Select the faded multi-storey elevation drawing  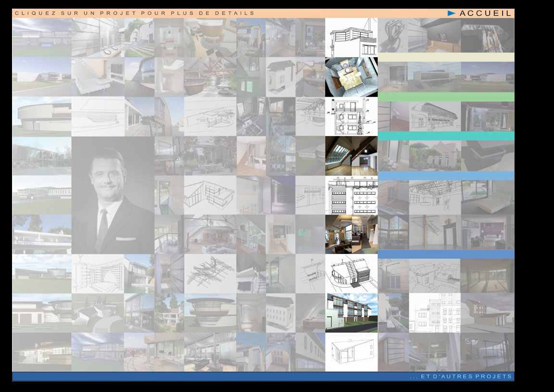coord(435,313)
